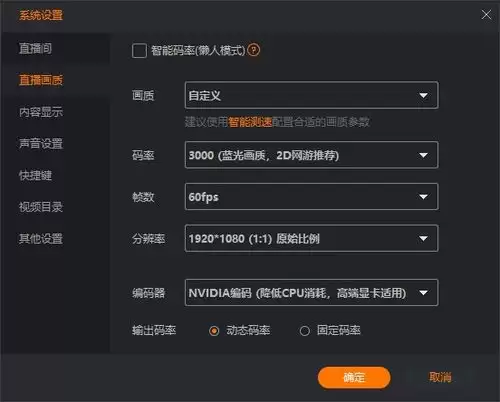500x402 pixels.
Task: Expand the 码率 dropdown showing 3000
Action: click(x=311, y=155)
